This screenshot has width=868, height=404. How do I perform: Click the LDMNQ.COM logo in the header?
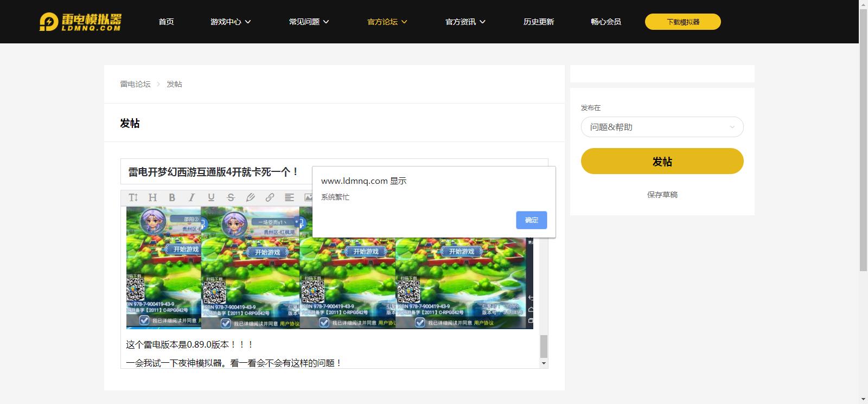[80, 22]
